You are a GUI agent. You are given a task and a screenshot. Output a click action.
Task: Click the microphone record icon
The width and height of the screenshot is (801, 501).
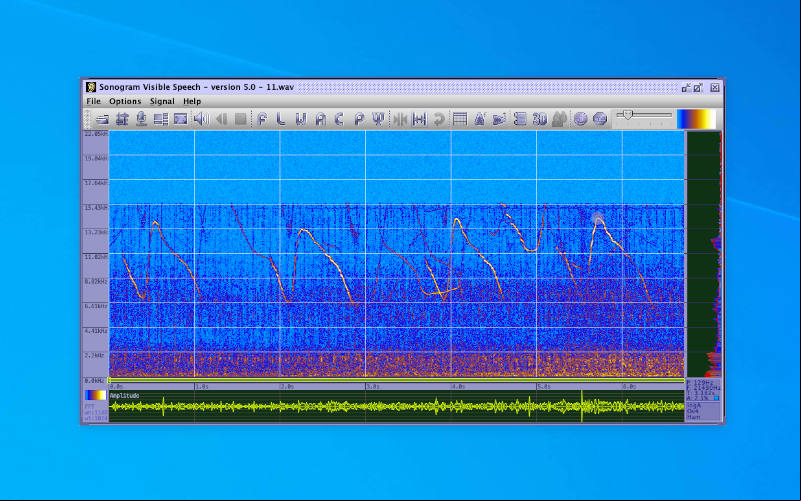point(141,120)
